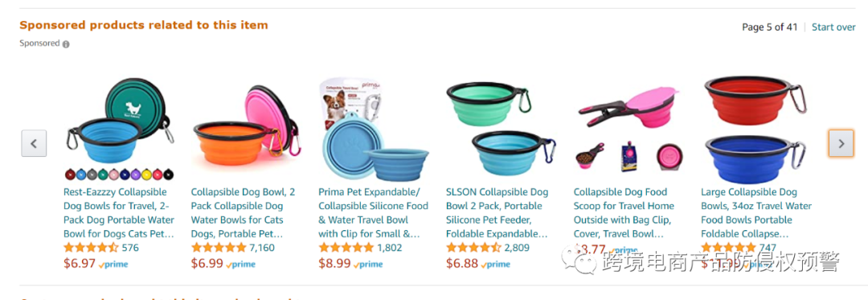
Task: Open the red and blue large bowls image
Action: point(755,129)
